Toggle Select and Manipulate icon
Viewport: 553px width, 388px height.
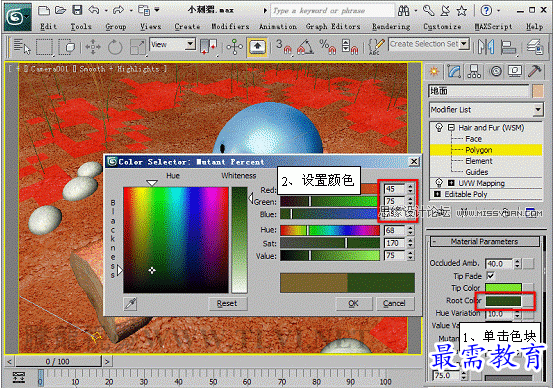[x=235, y=47]
